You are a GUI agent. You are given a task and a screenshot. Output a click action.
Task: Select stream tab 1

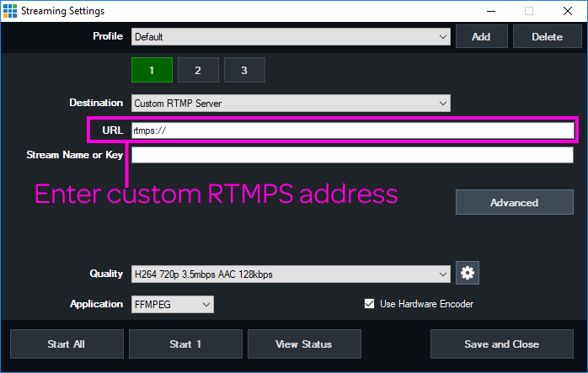(152, 71)
